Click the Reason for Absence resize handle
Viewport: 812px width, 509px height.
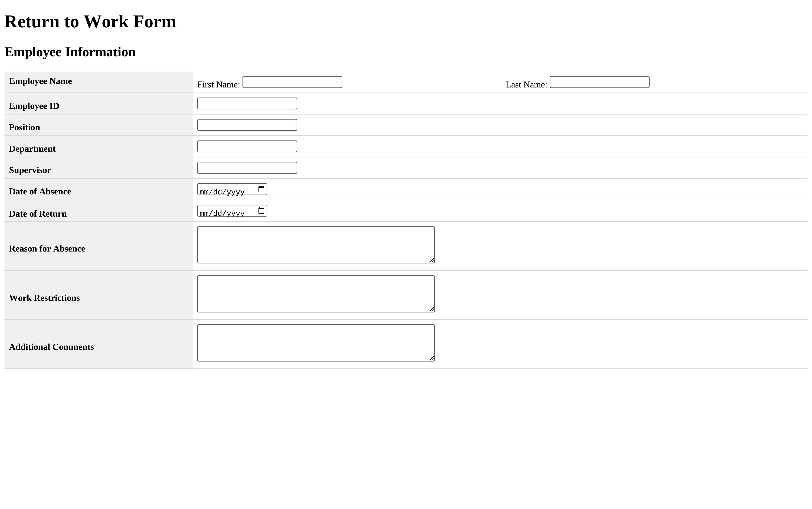coord(431,260)
